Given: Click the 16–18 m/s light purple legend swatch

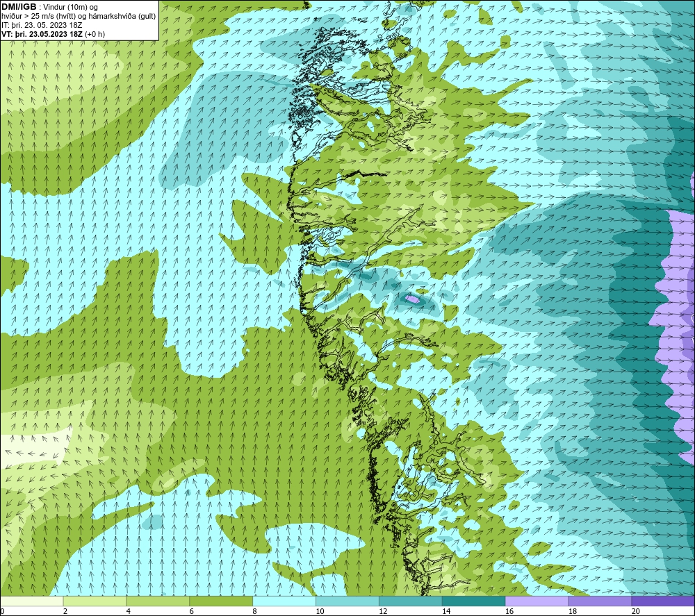Looking at the screenshot, I should [x=537, y=601].
